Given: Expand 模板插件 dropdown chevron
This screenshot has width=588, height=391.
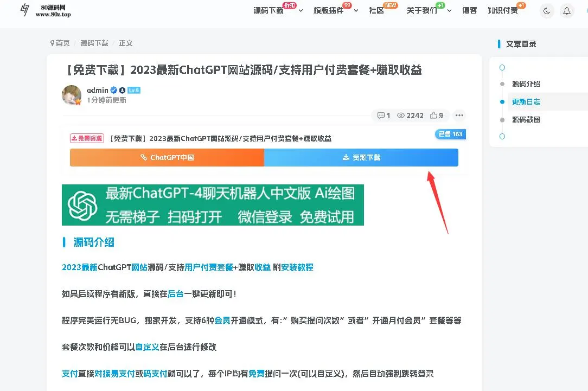Looking at the screenshot, I should point(356,10).
